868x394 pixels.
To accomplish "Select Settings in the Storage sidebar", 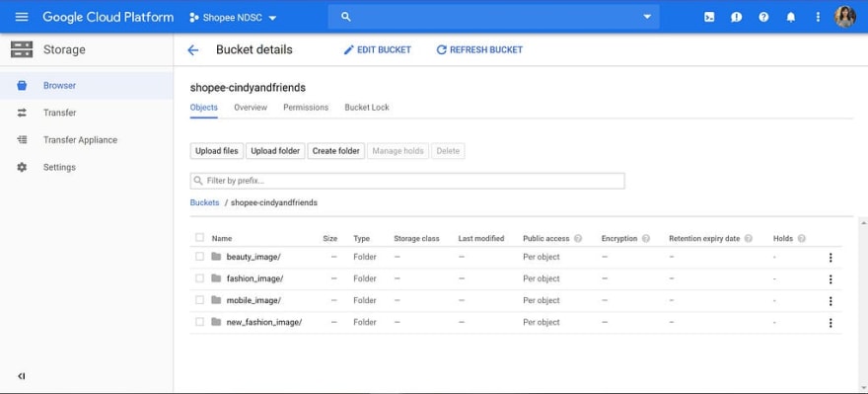I will [x=87, y=167].
